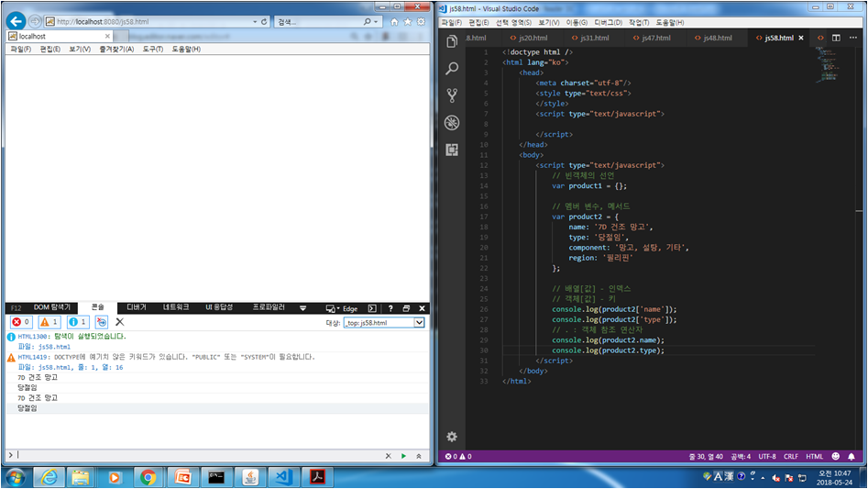Open the emulation display dropdown in F12
This screenshot has height=489, width=868.
(x=332, y=308)
